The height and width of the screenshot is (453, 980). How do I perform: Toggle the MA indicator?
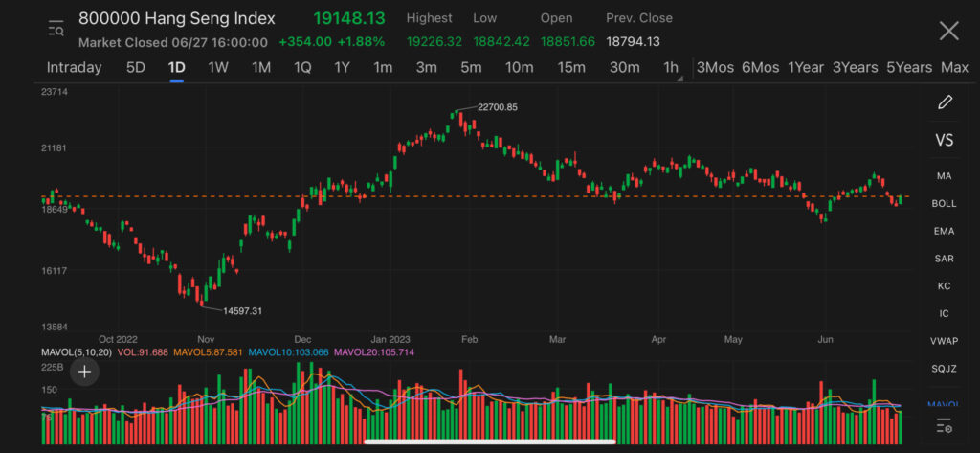(944, 176)
